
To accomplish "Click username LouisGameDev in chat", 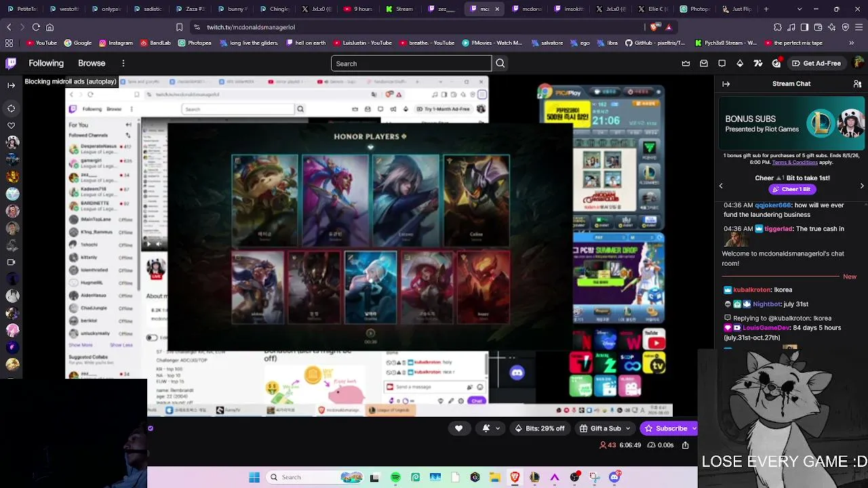I will tap(766, 328).
